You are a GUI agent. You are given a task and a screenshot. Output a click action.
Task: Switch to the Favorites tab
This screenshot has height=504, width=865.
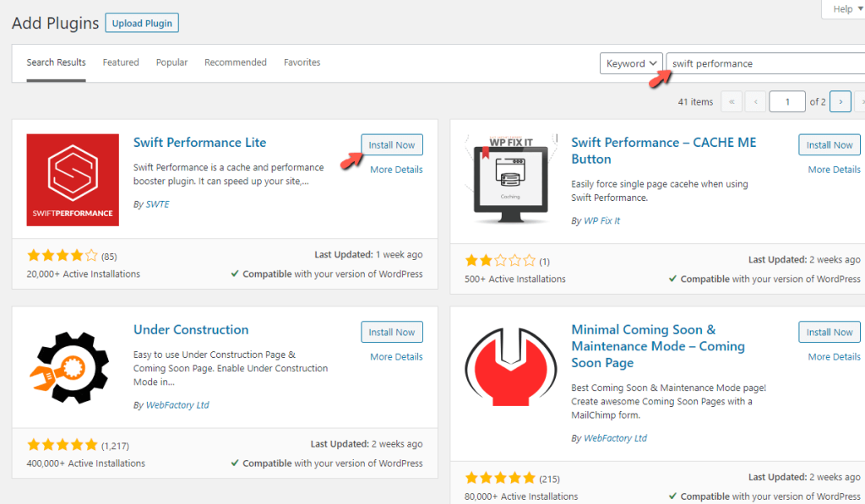point(302,62)
